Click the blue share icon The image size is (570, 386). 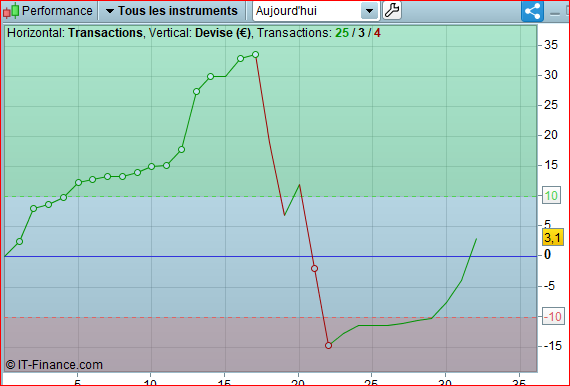click(532, 11)
